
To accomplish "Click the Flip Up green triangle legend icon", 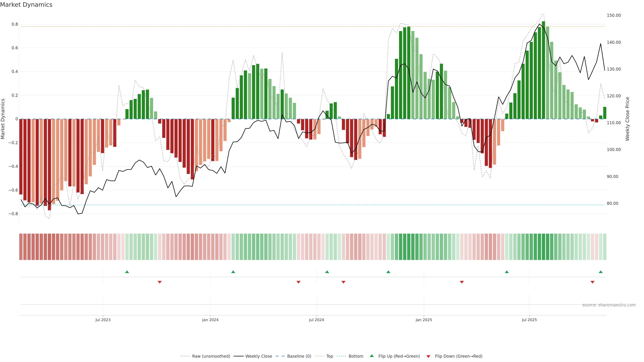I will pos(372,356).
